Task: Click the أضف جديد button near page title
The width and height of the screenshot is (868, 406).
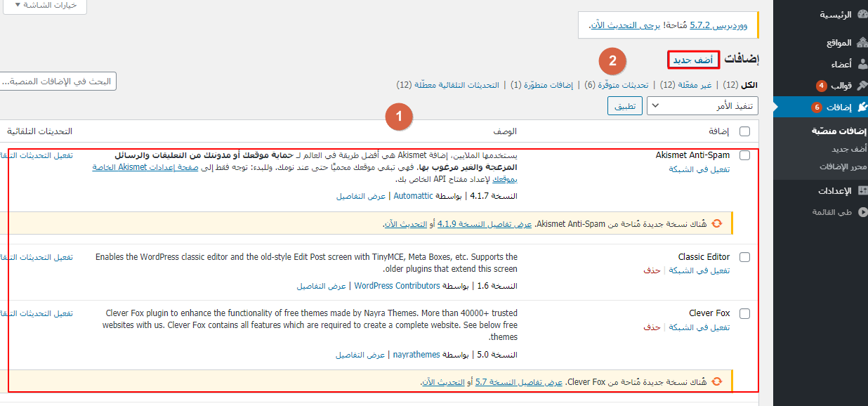Action: tap(693, 60)
